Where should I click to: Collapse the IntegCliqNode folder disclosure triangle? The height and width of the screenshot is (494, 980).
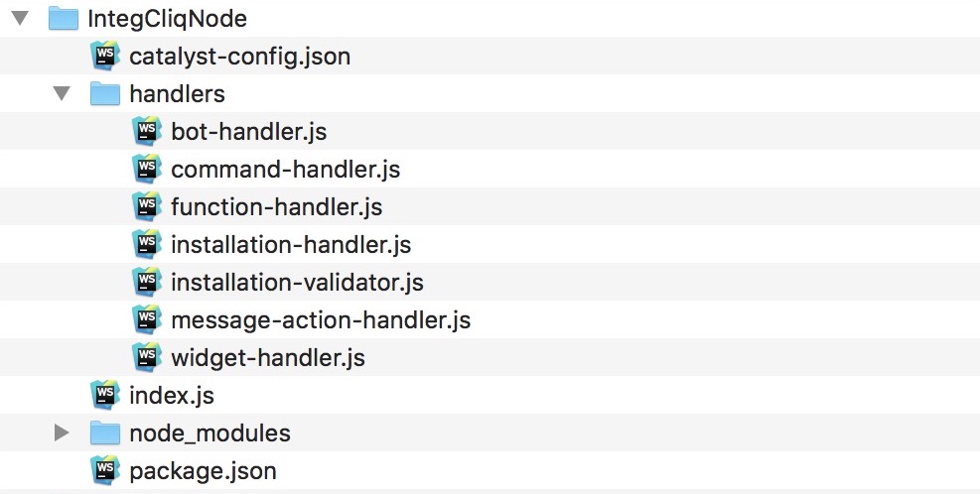20,18
